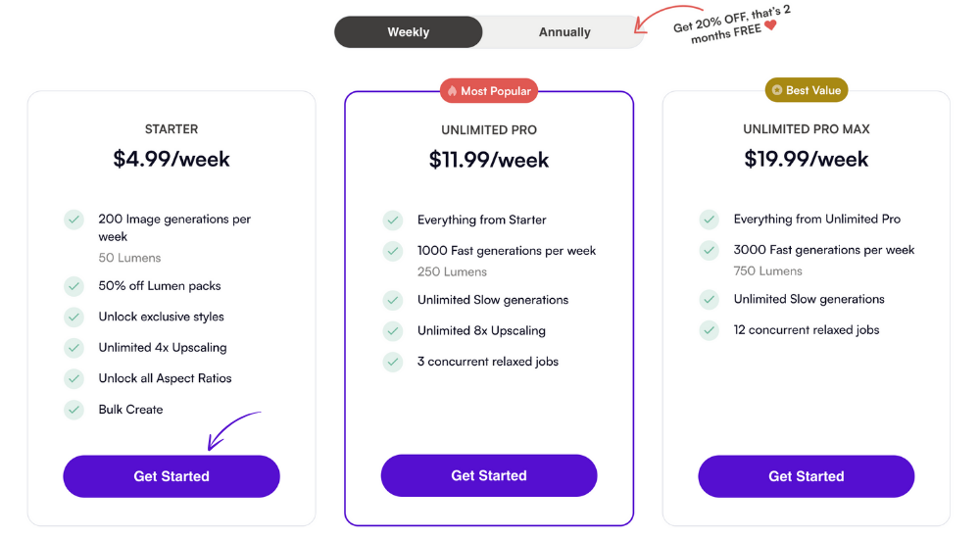Click the star icon in Best Value badge
The width and height of the screenshot is (980, 539).
pyautogui.click(x=777, y=90)
